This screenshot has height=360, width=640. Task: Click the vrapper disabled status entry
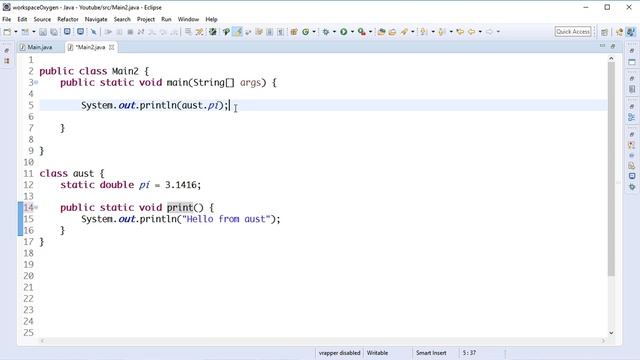point(340,353)
